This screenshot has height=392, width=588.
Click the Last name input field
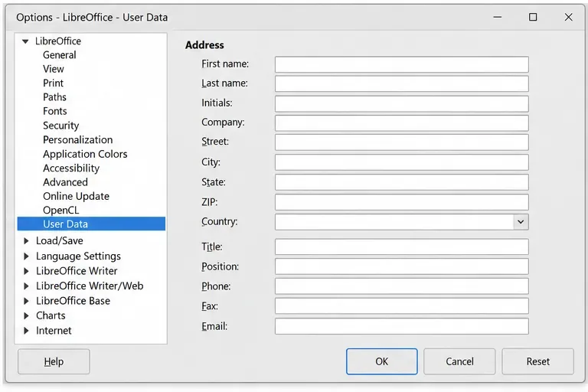pyautogui.click(x=402, y=84)
